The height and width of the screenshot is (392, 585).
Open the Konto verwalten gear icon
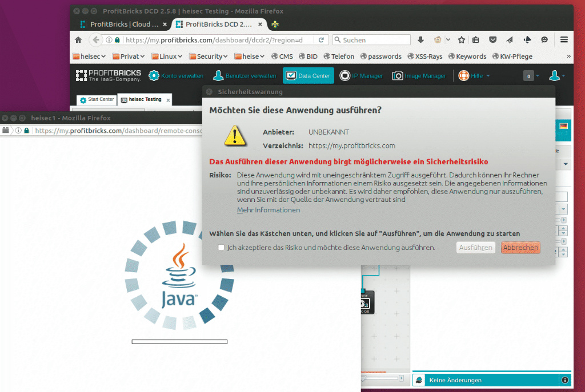[x=154, y=75]
